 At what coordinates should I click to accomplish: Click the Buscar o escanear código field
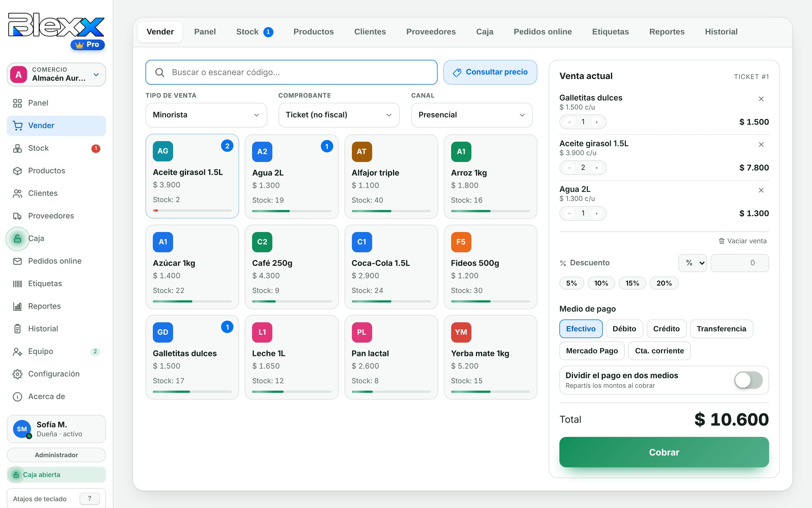(291, 72)
